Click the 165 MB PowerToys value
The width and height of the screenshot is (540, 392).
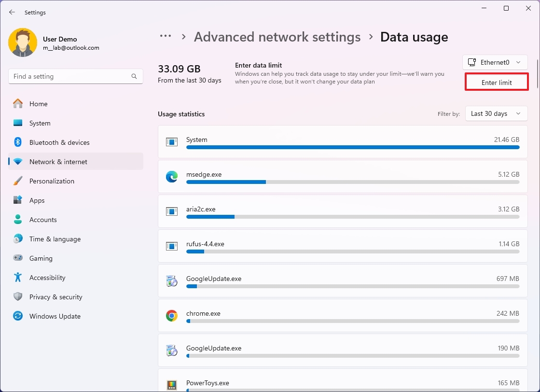(x=508, y=383)
